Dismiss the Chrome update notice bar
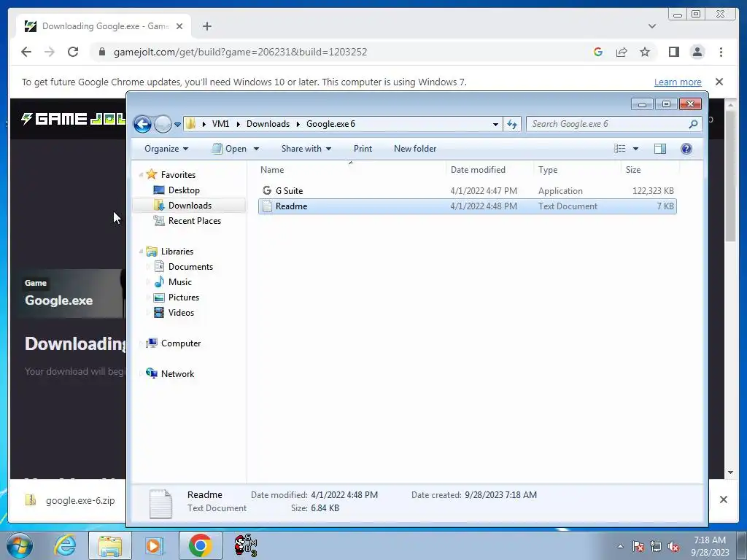Screen dimensions: 747x560 719,82
